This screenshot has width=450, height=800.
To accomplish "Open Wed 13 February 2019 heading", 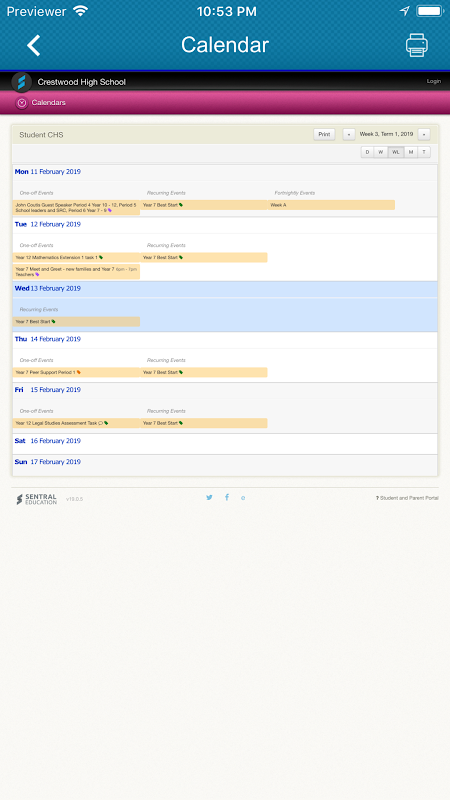I will 47,289.
